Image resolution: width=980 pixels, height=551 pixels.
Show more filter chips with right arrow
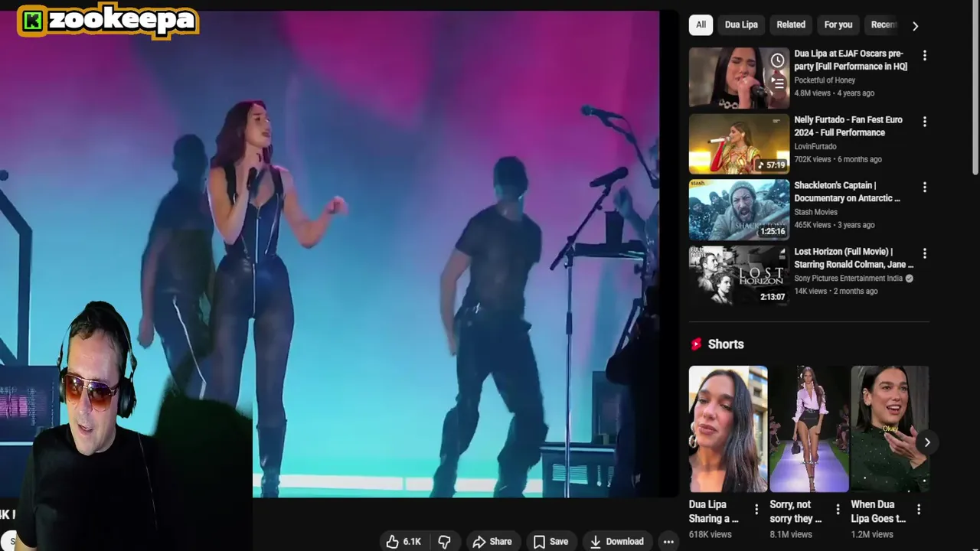pos(915,25)
